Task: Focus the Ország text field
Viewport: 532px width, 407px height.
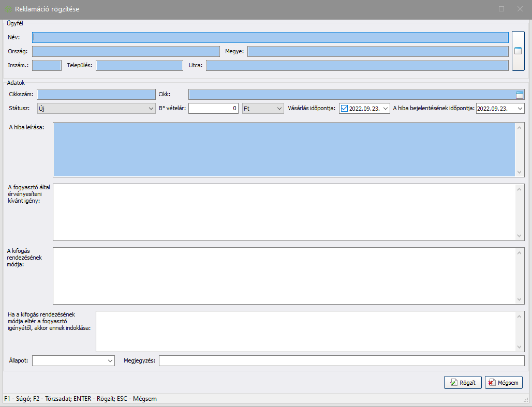Action: [x=126, y=51]
